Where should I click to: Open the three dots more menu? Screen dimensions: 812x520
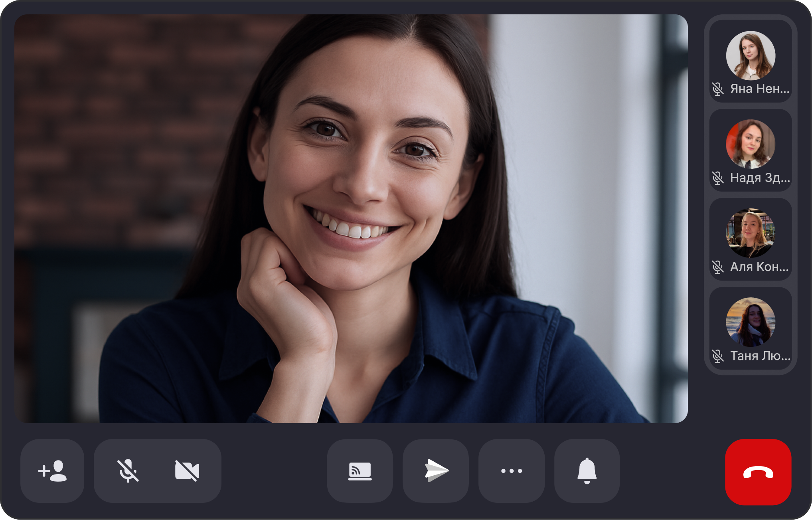(511, 471)
